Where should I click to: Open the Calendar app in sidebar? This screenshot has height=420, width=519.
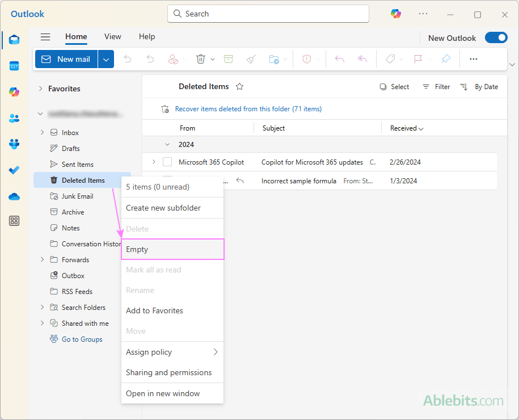(x=14, y=66)
